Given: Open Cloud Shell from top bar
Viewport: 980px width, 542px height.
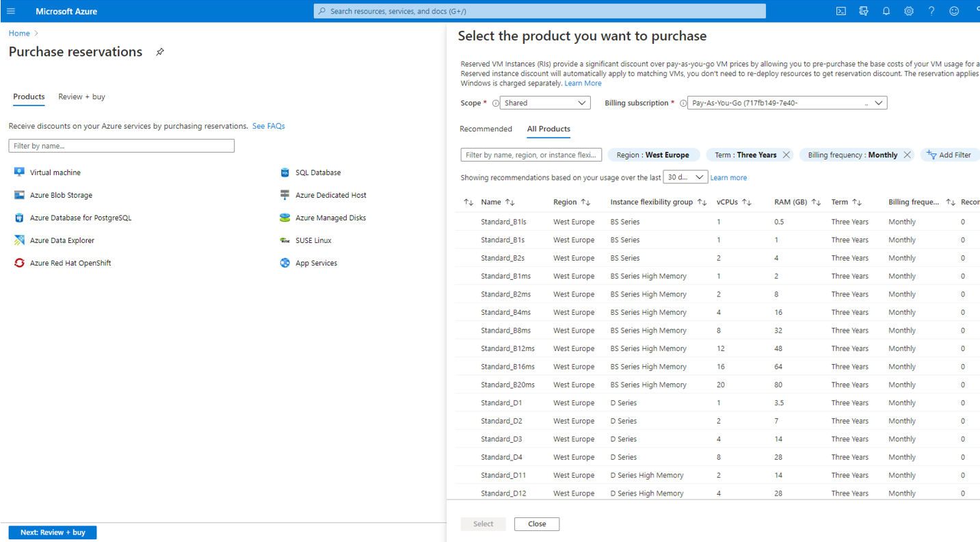Looking at the screenshot, I should coord(841,11).
